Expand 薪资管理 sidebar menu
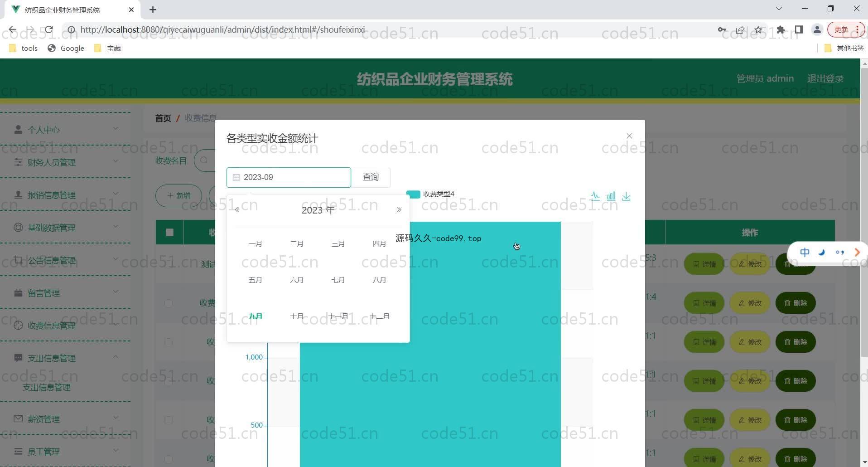The height and width of the screenshot is (467, 868). pyautogui.click(x=66, y=419)
